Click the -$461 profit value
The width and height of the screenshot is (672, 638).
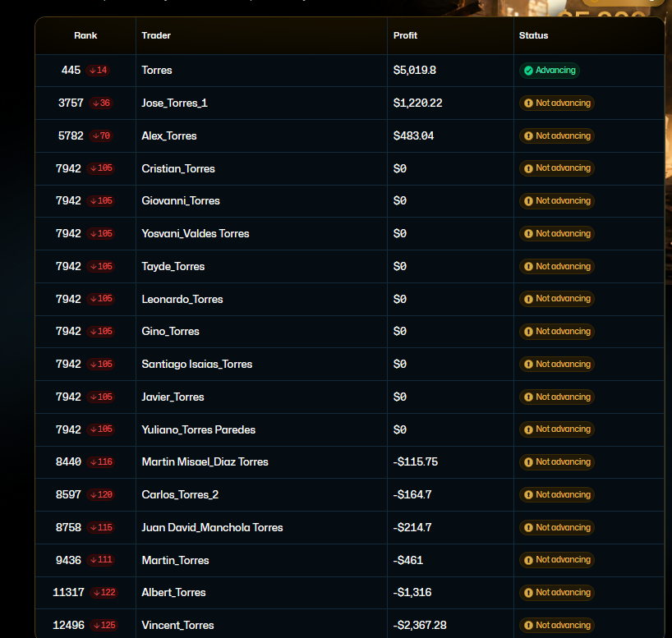pyautogui.click(x=408, y=560)
